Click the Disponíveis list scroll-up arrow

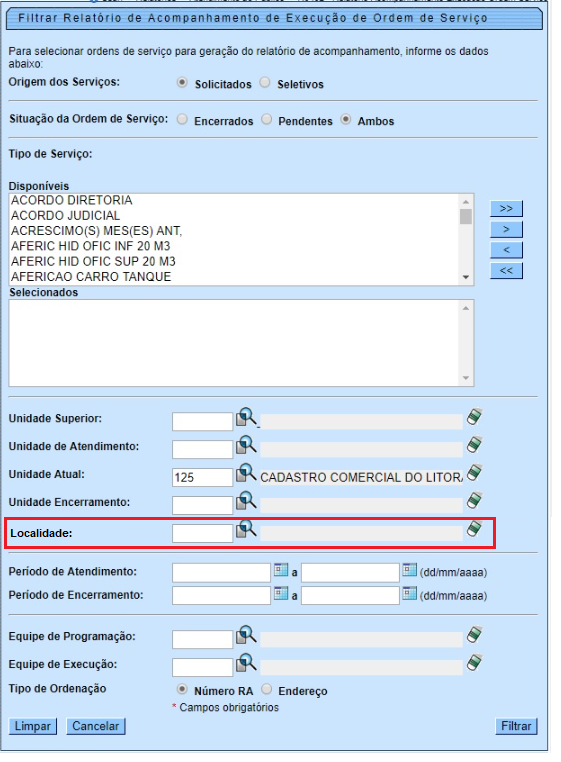coord(466,202)
